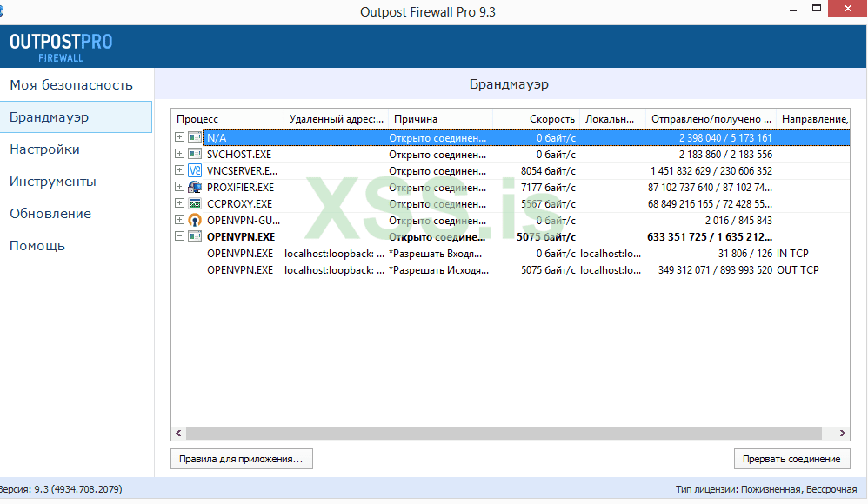Expand the N/A process row
The image size is (868, 504).
[x=179, y=136]
